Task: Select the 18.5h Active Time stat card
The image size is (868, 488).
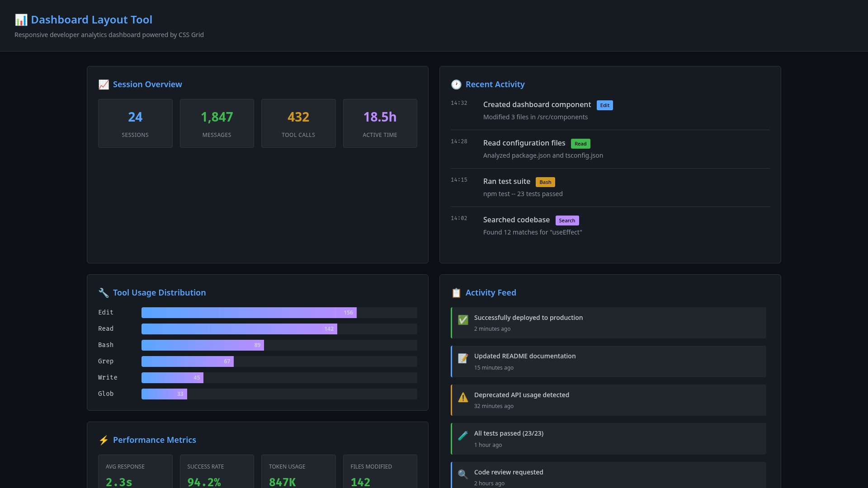Action: click(x=380, y=123)
